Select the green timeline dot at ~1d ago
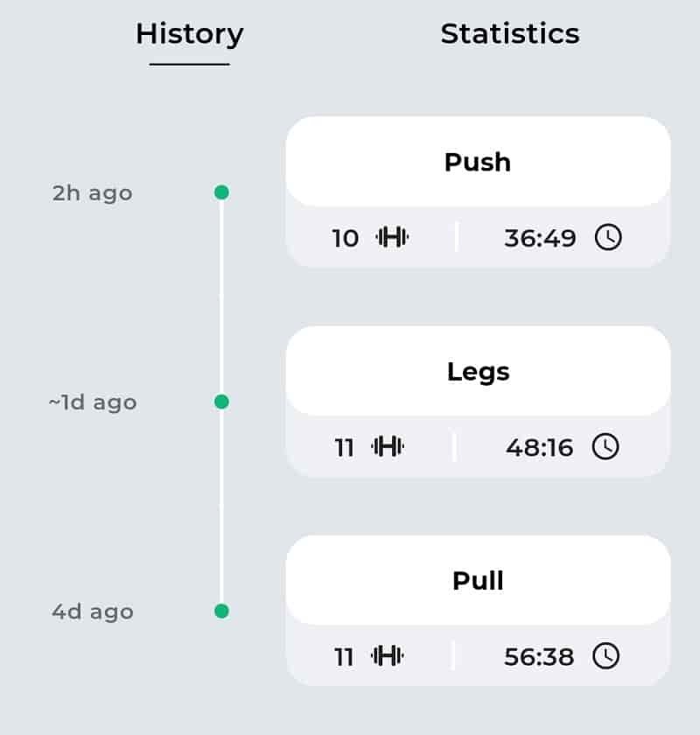Viewport: 700px width, 735px height. 221,402
